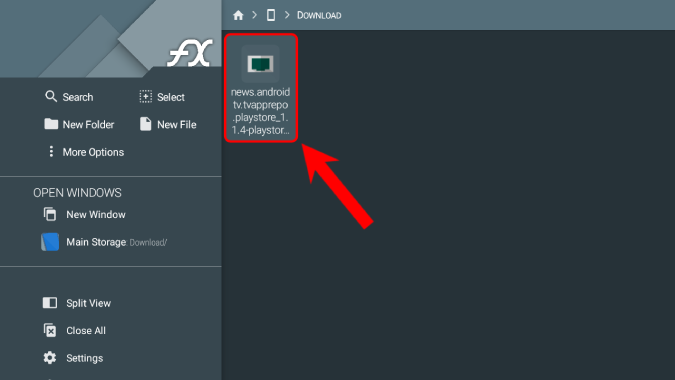This screenshot has width=675, height=380.
Task: Click the Select marquee icon
Action: [146, 96]
